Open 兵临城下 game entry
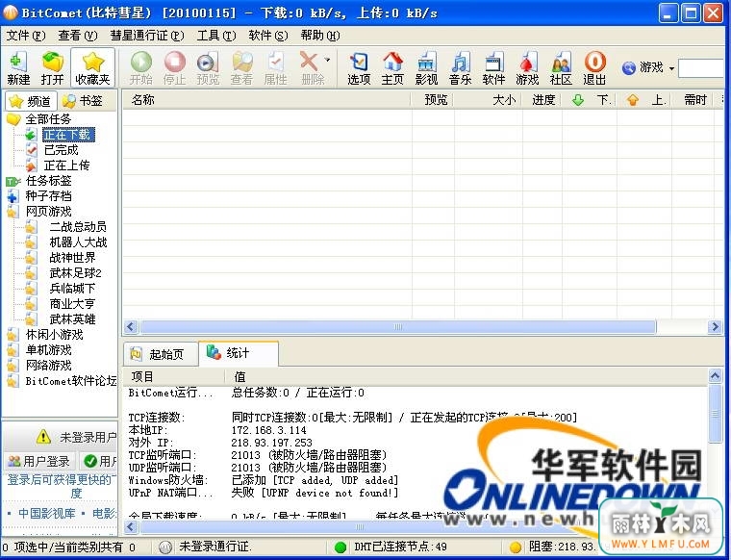Screen dimensions: 731x560 [x=72, y=289]
